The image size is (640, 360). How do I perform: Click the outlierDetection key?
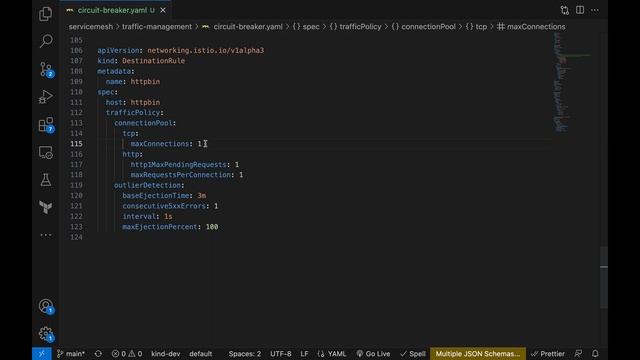pyautogui.click(x=147, y=185)
